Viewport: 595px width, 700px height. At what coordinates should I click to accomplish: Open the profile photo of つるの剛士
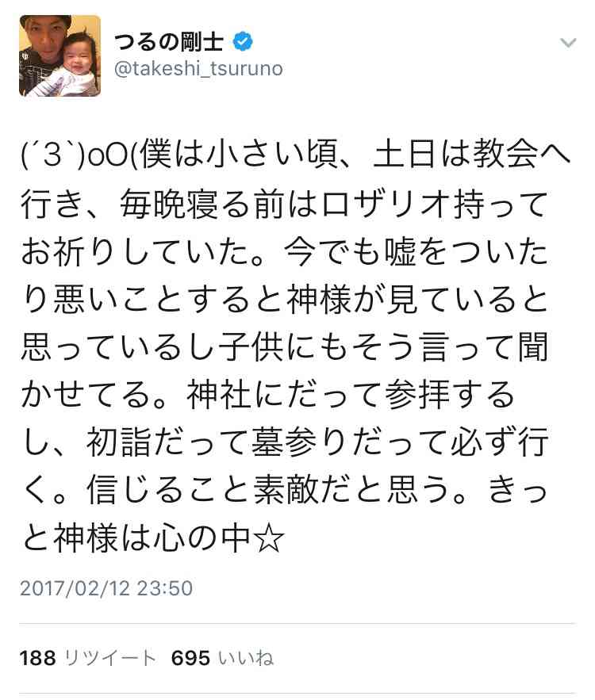point(59,55)
